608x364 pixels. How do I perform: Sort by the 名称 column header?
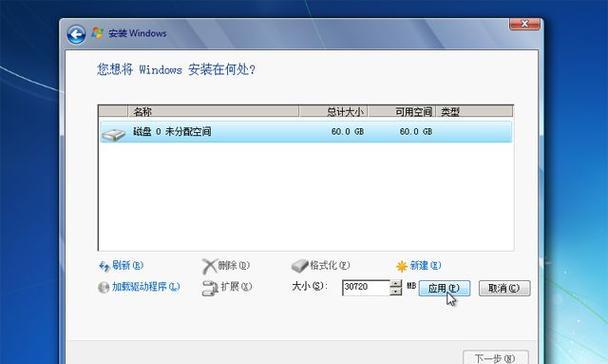point(213,112)
